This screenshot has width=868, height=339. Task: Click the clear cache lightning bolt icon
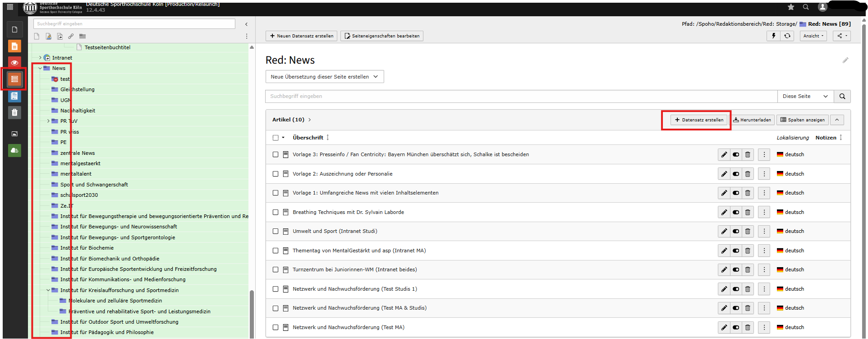774,36
